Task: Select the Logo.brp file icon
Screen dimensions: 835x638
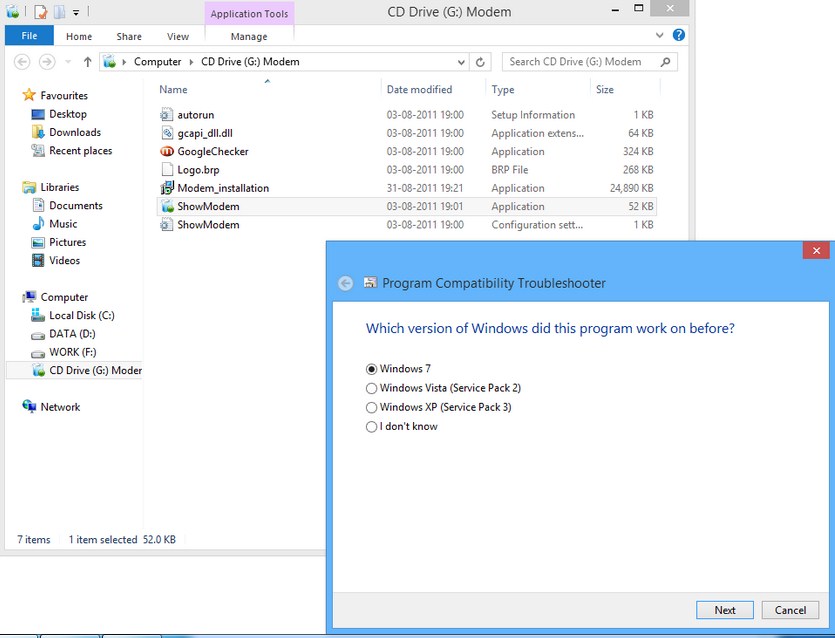Action: 167,169
